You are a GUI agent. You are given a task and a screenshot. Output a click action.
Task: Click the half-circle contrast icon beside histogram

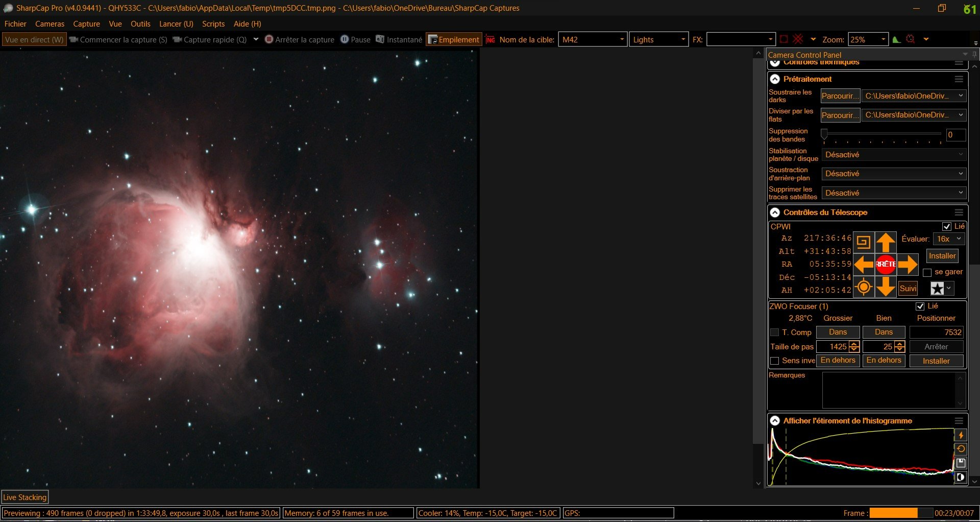pos(961,478)
